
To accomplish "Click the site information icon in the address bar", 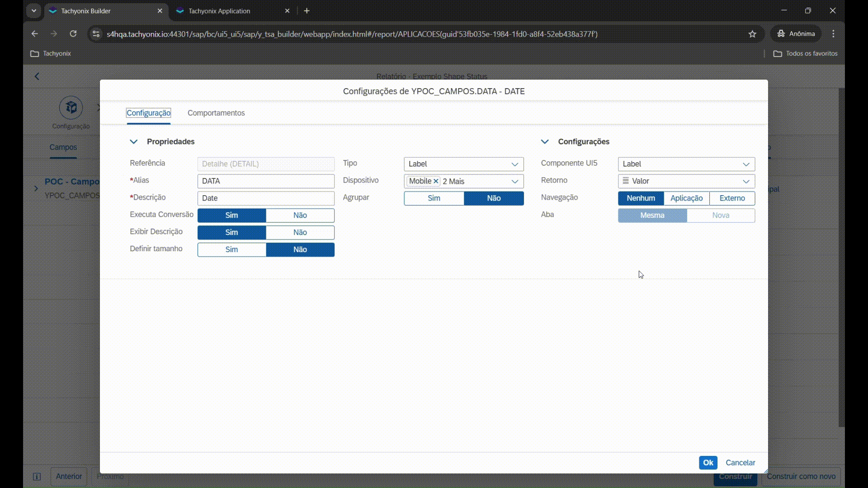I will click(96, 34).
